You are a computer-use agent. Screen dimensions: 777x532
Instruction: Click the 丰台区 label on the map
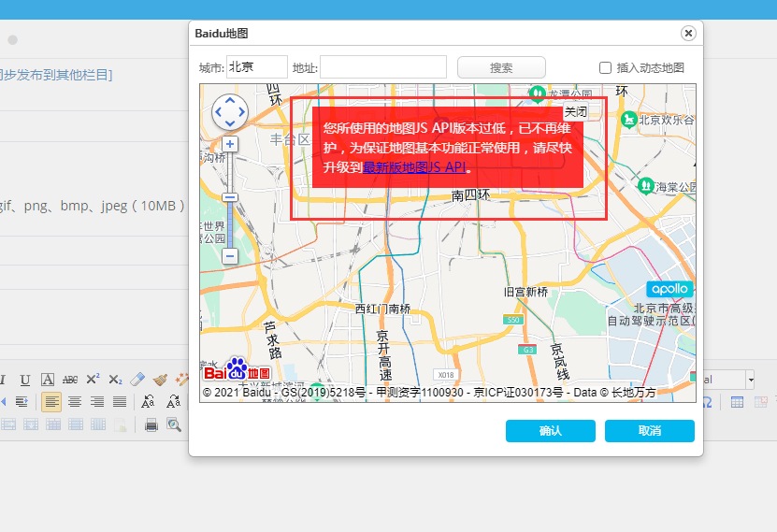(290, 139)
